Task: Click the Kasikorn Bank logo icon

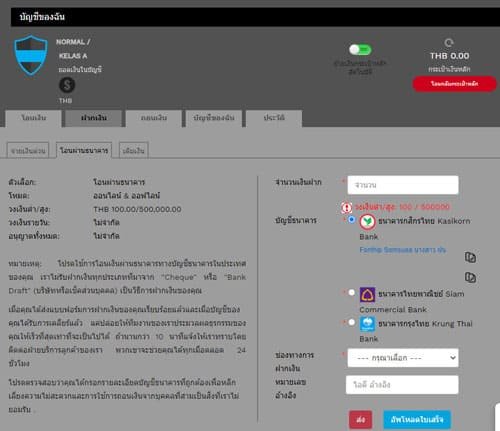Action: click(367, 222)
